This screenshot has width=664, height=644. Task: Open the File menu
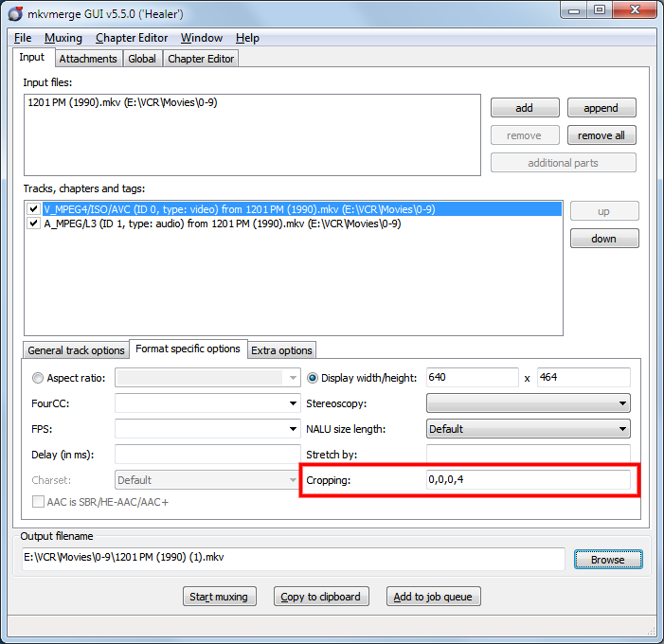tap(23, 38)
